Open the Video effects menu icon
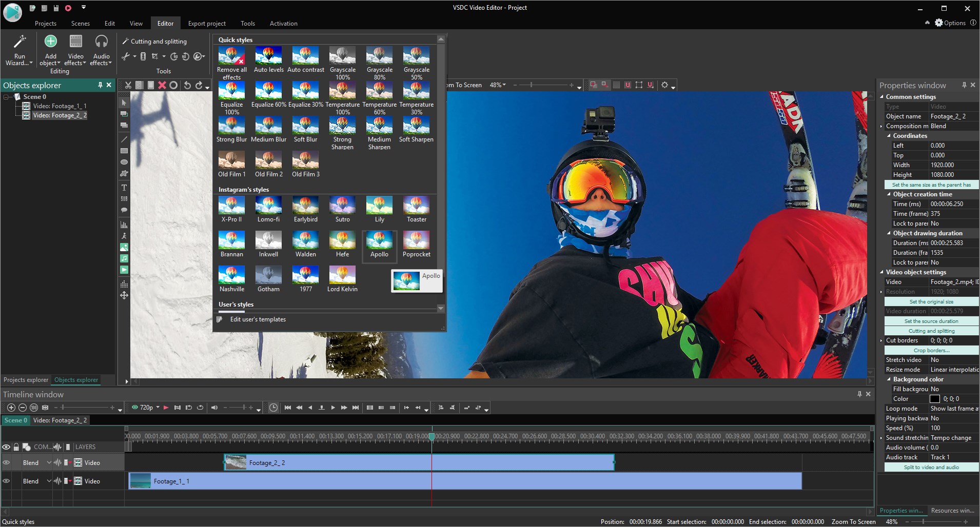Viewport: 980px width, 527px height. pyautogui.click(x=75, y=42)
